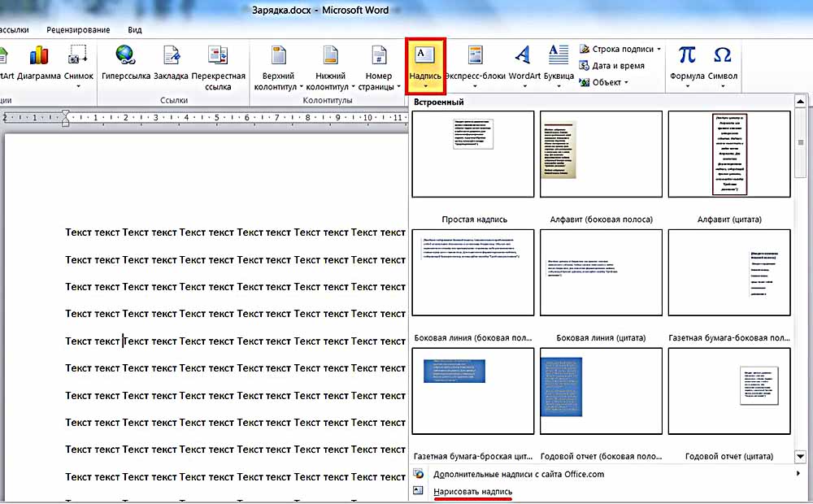This screenshot has height=504, width=813.
Task: Click the Символ (Omega) icon
Action: click(x=722, y=55)
